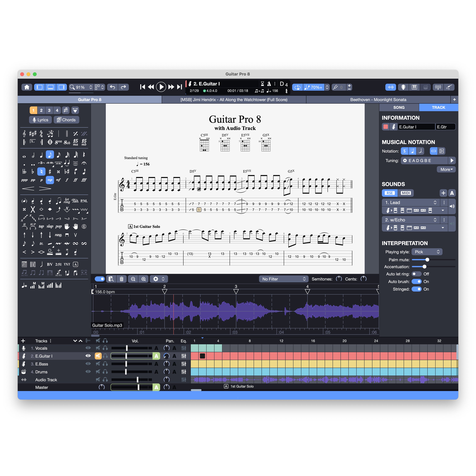Show the virtual keyboard icon

pyautogui.click(x=414, y=87)
